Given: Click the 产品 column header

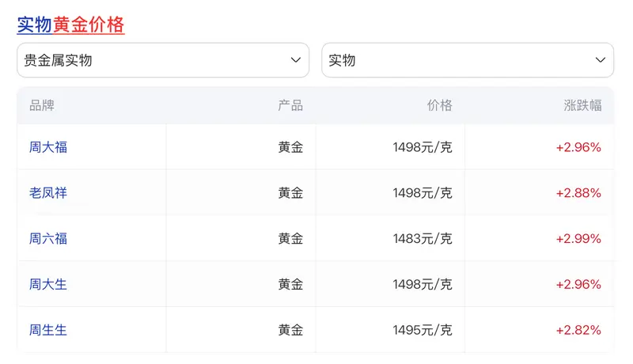Looking at the screenshot, I should [x=290, y=105].
